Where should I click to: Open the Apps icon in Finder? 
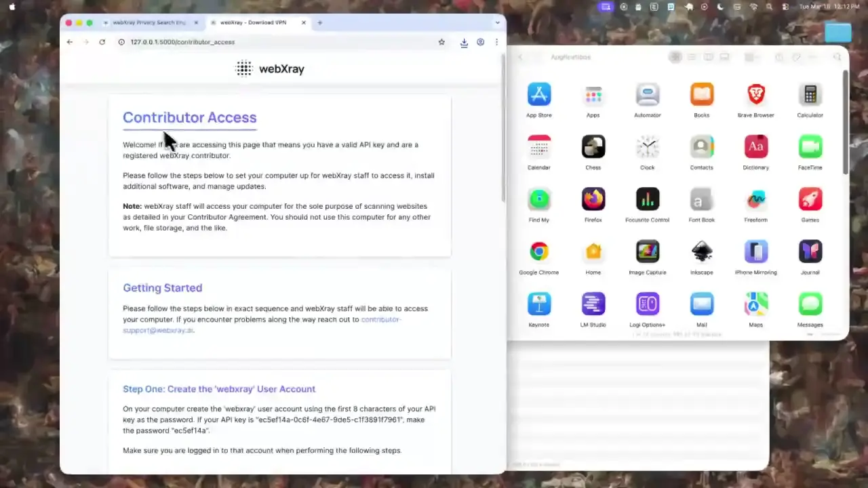coord(593,94)
